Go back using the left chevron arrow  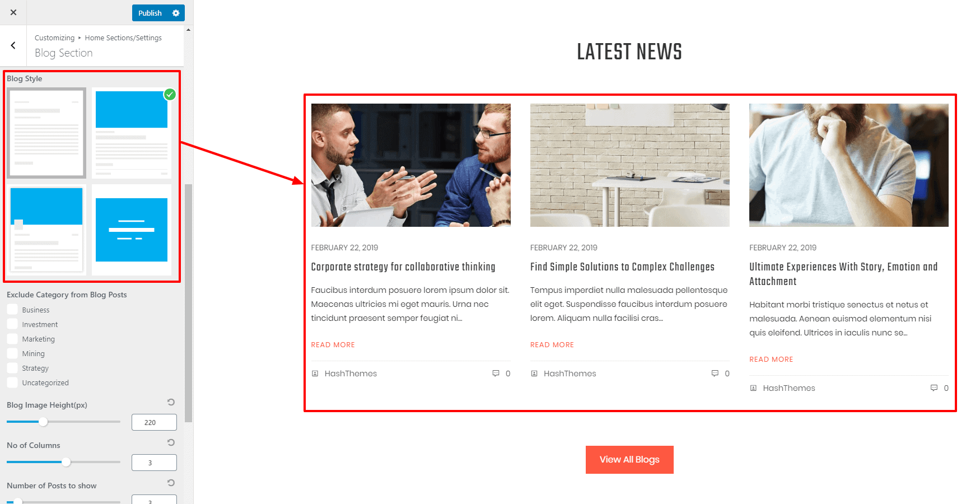[13, 45]
